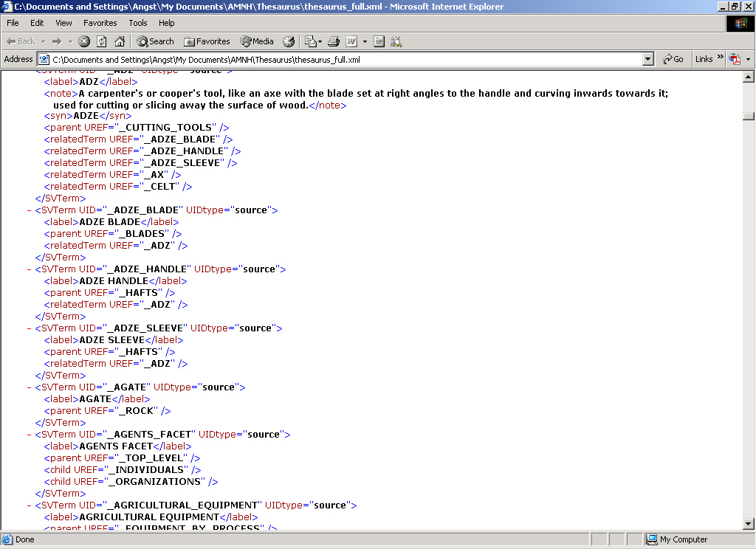
Task: Open the View menu
Action: 63,23
